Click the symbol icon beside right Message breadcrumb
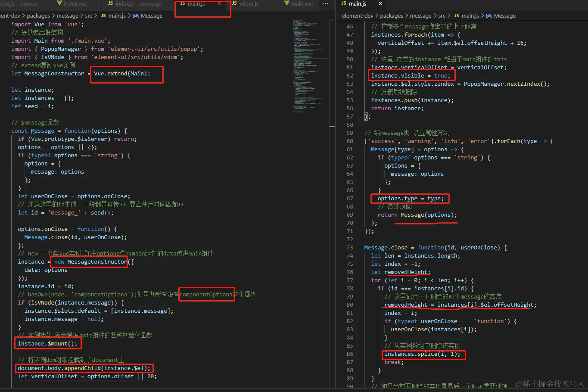 489,16
